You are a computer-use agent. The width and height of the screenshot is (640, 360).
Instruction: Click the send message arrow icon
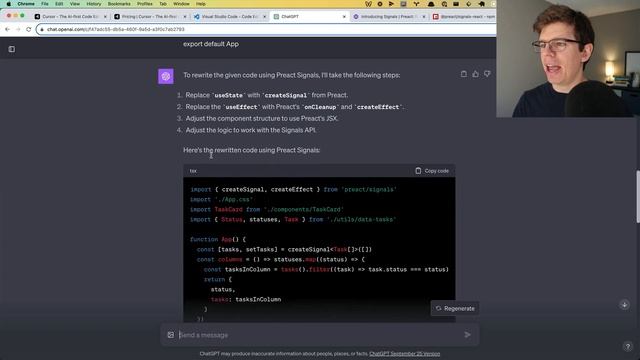tap(467, 335)
